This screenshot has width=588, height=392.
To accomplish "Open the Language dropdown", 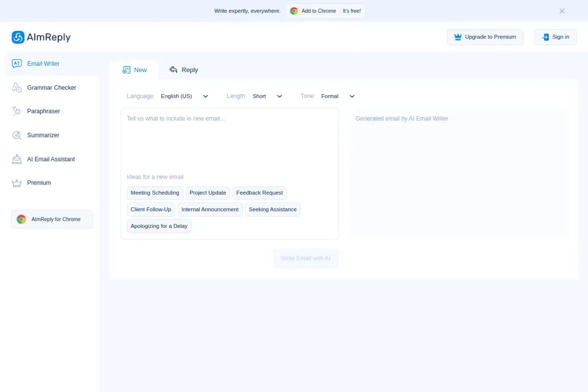I will coord(185,96).
